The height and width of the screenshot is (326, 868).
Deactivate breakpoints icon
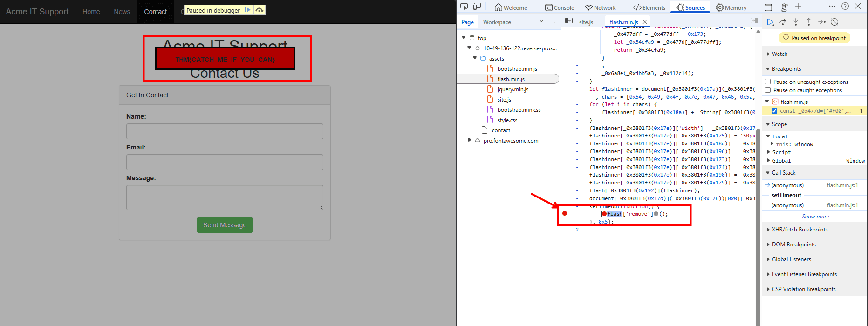[x=834, y=22]
